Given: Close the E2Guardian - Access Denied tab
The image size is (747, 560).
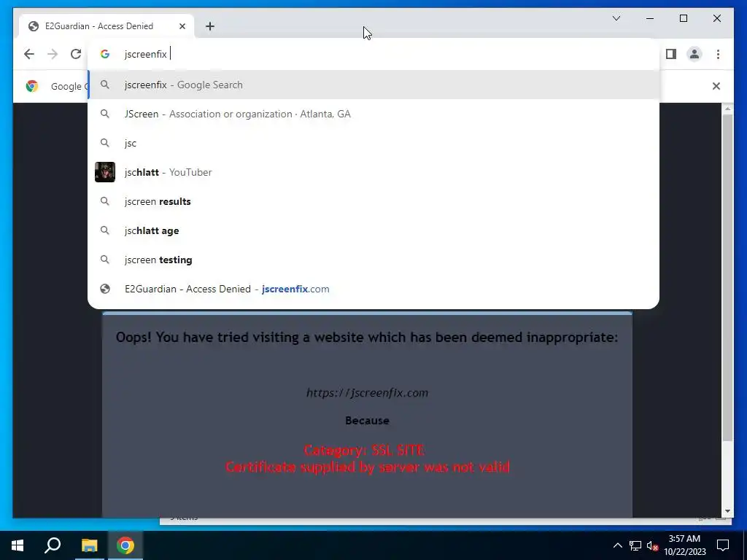Looking at the screenshot, I should point(182,26).
